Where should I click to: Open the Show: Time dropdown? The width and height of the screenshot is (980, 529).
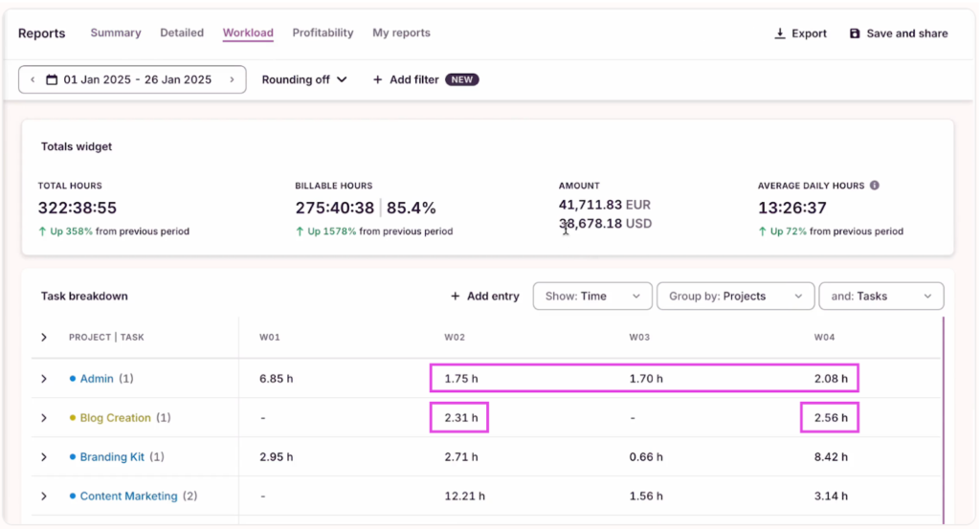(592, 297)
